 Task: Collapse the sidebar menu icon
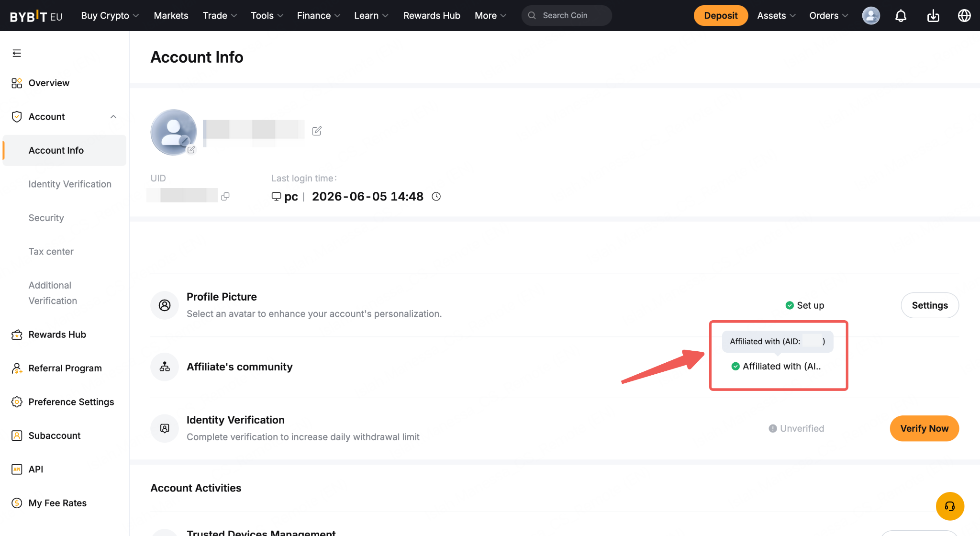coord(17,53)
